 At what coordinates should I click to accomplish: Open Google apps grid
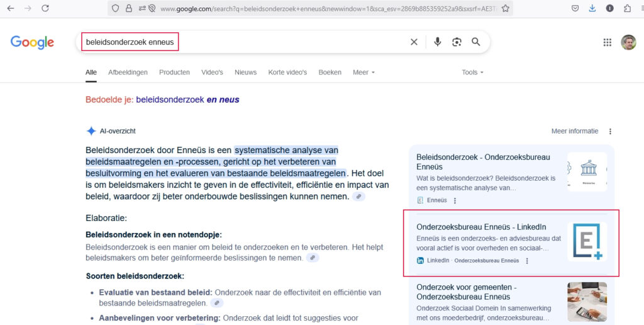(x=607, y=42)
